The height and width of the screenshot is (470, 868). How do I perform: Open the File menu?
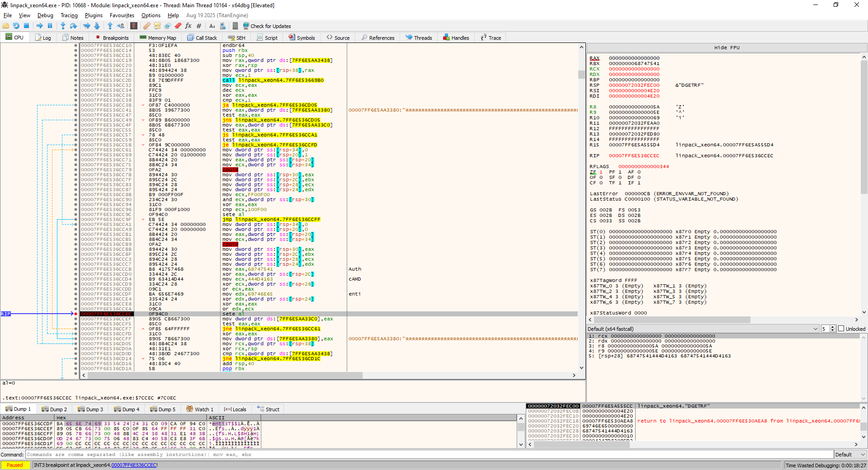pos(8,15)
